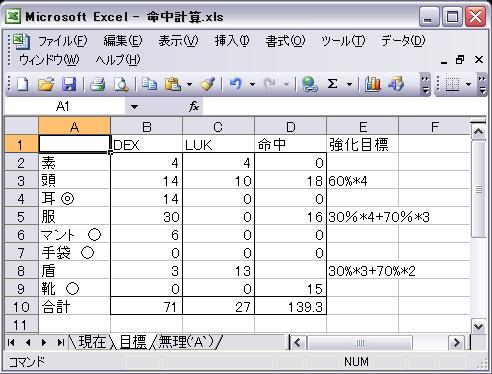Select column E header
Screen dimensions: 492x374
[x=363, y=127]
